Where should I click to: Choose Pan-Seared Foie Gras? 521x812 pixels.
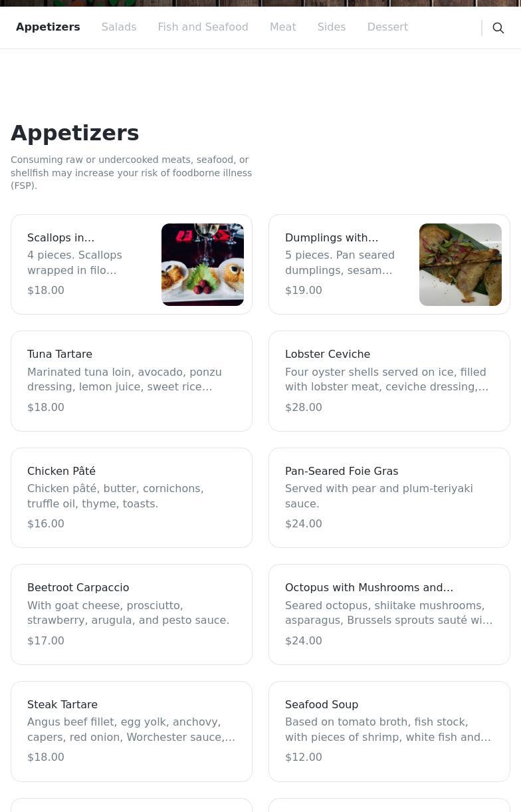389,497
